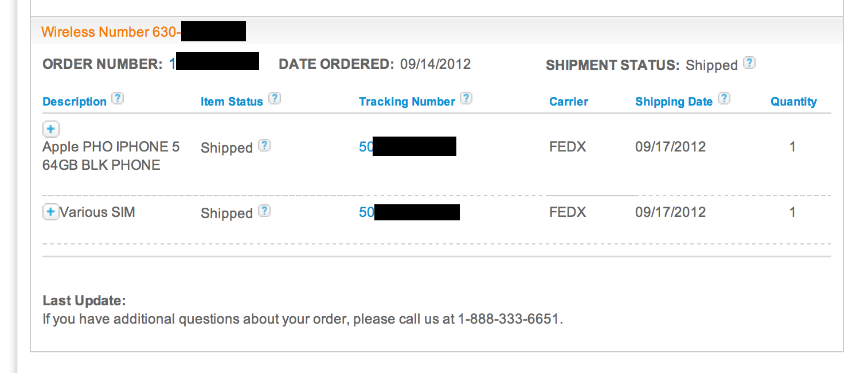Click the Item Status column header
This screenshot has width=868, height=373.
(x=232, y=102)
